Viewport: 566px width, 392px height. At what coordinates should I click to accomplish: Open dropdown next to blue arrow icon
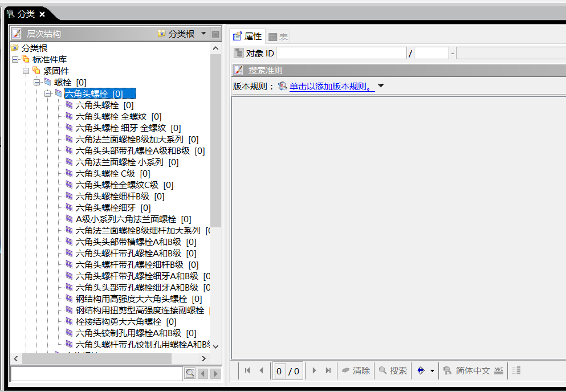pos(432,371)
